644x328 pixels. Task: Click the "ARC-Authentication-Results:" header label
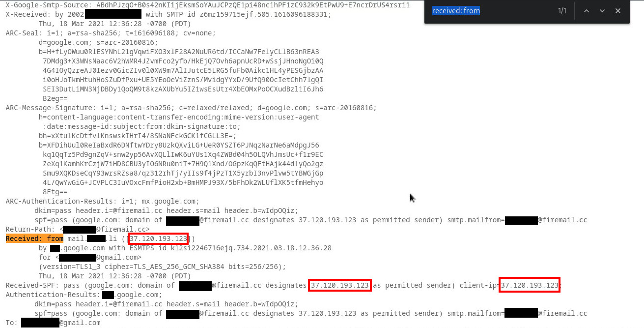click(59, 201)
